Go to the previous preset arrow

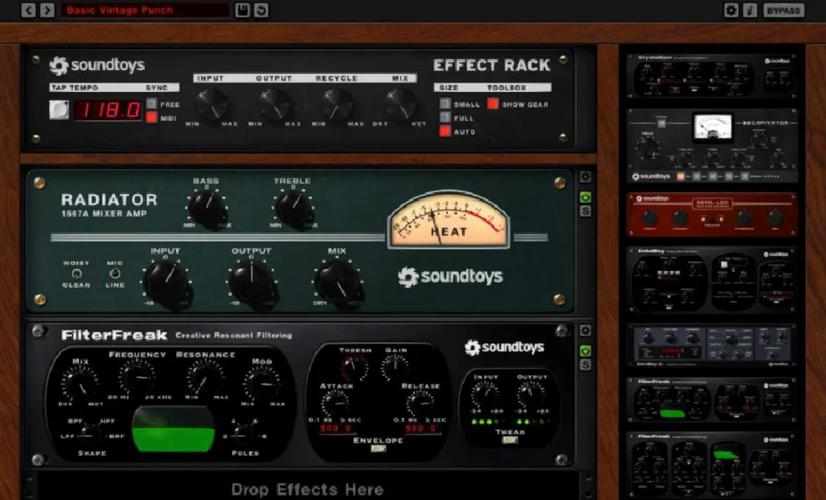[x=28, y=10]
